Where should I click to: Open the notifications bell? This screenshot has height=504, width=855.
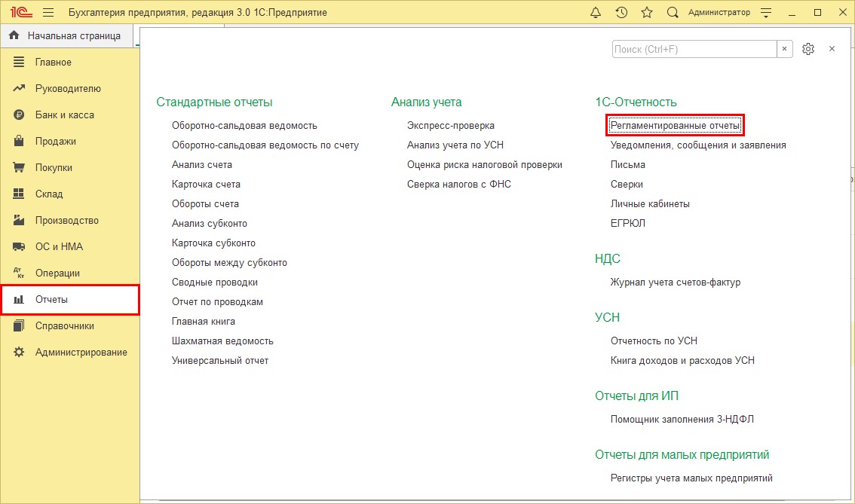click(596, 13)
